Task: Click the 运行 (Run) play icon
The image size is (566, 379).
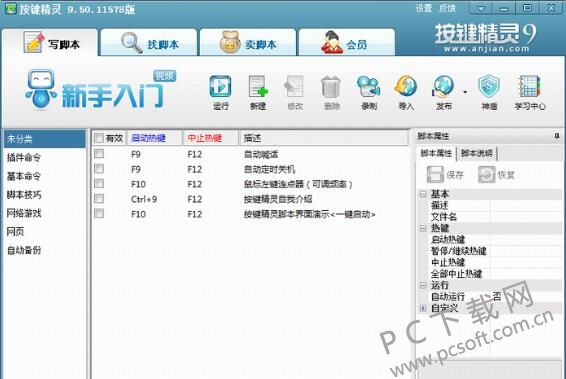Action: tap(220, 86)
